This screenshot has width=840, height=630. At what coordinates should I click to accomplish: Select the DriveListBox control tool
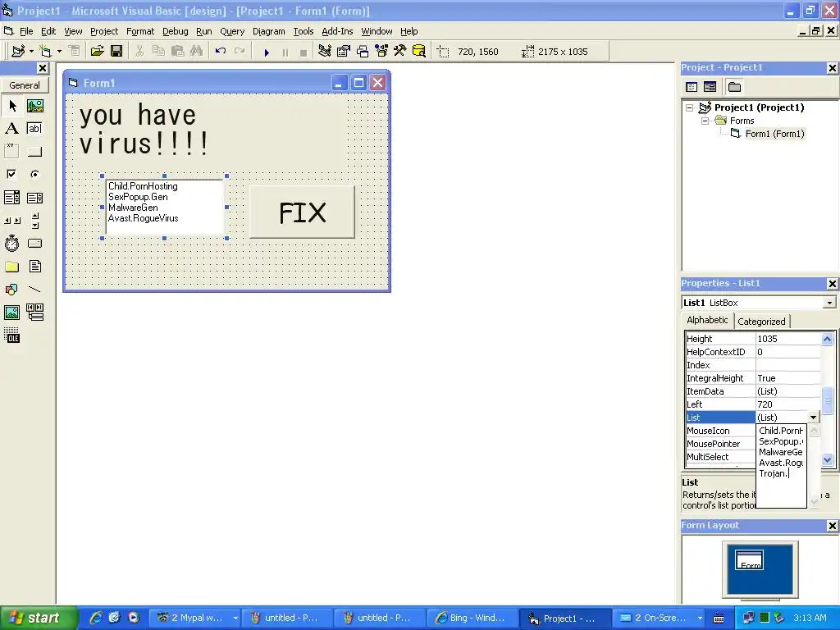click(x=34, y=243)
